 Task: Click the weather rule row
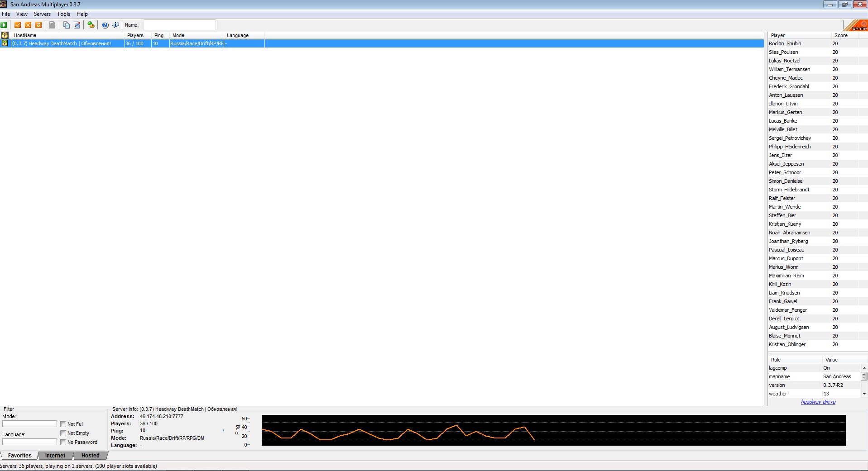click(x=814, y=394)
